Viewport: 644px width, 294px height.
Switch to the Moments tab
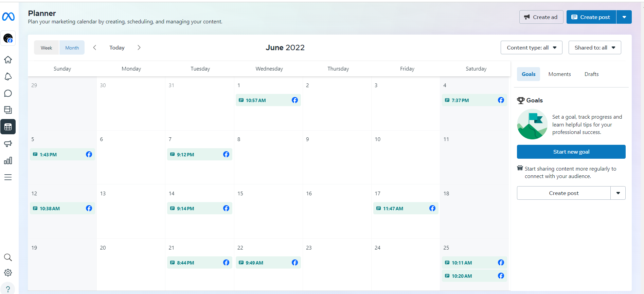tap(559, 74)
